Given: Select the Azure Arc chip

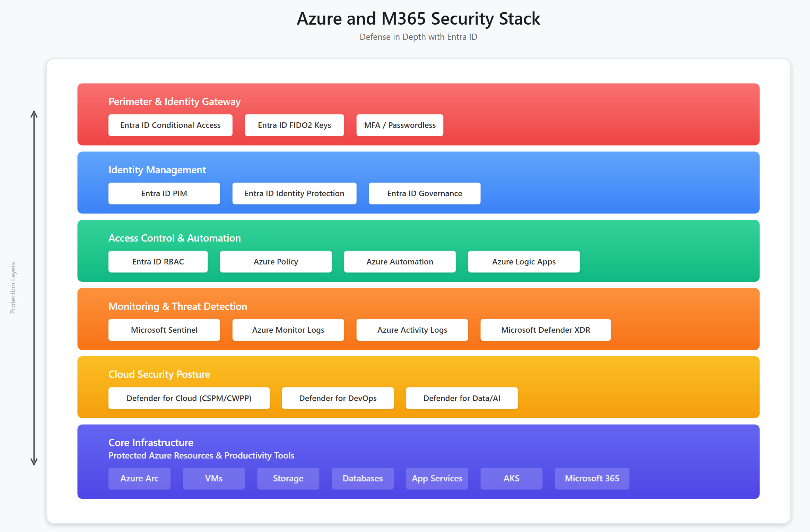Looking at the screenshot, I should tap(139, 479).
